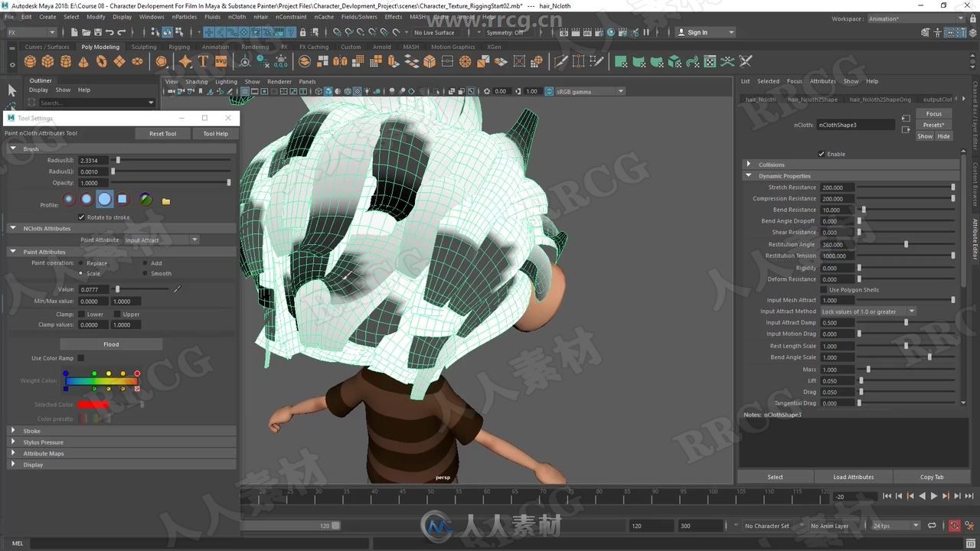Create a polygon disc from the shelf
Image resolution: width=980 pixels, height=551 pixels.
click(x=137, y=62)
